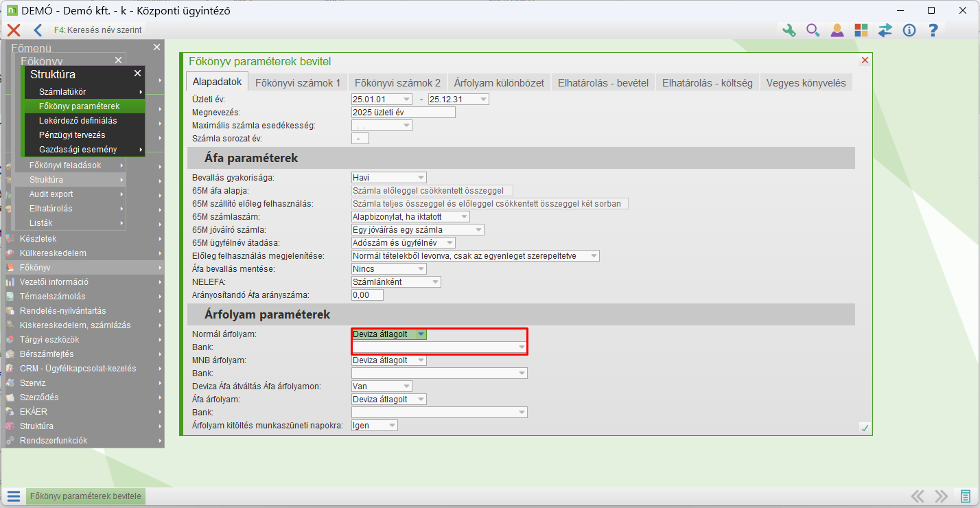Open Gazdasági esemény submenu
Screen dimensions: 980x508
[86, 150]
